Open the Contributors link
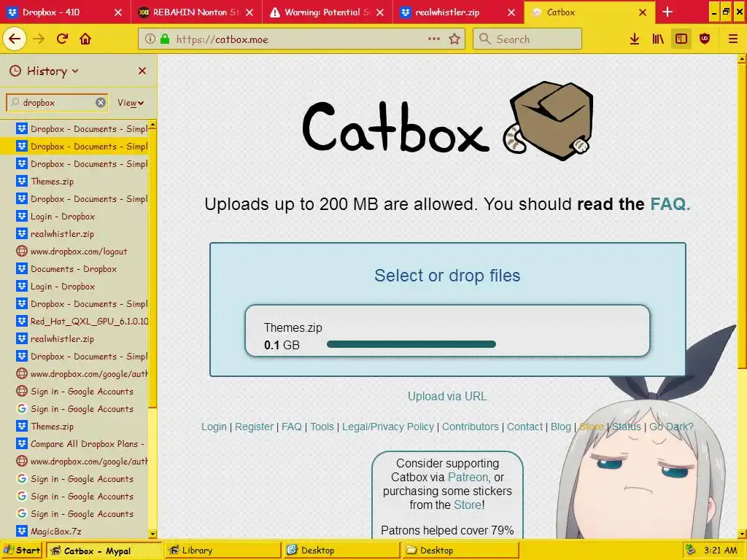The image size is (747, 560). pos(471,427)
